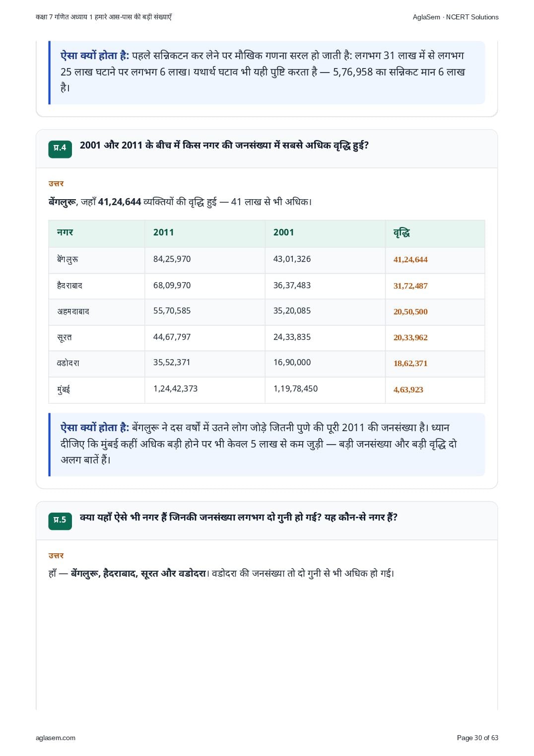Image resolution: width=534 pixels, height=756 pixels.
Task: Click वडोदरा 2001 population 16,90,000
Action: (292, 363)
